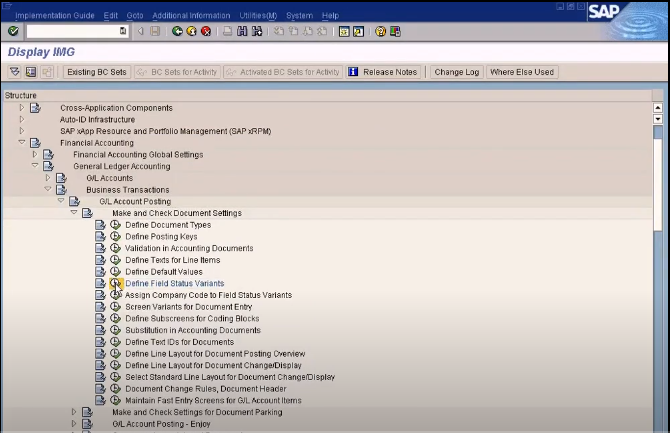Click the green Enter checkmark icon
The image size is (670, 433).
13,31
